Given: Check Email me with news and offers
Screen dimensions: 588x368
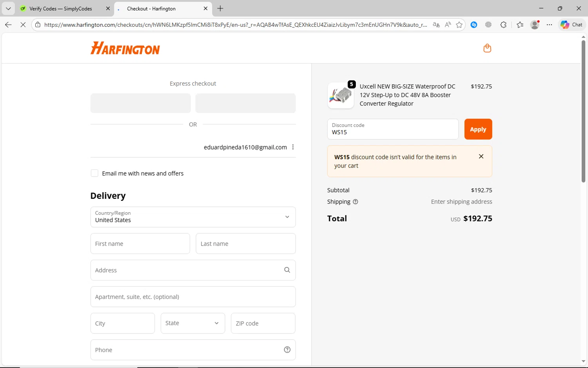Looking at the screenshot, I should [94, 173].
